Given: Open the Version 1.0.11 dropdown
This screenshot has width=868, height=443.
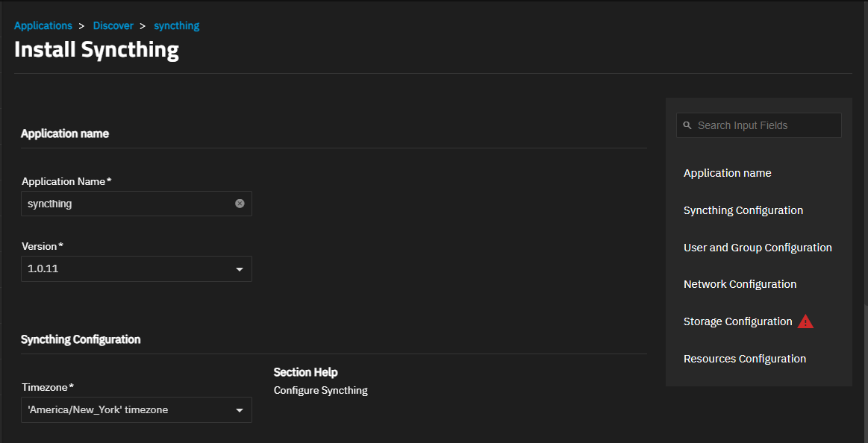Looking at the screenshot, I should click(x=136, y=268).
